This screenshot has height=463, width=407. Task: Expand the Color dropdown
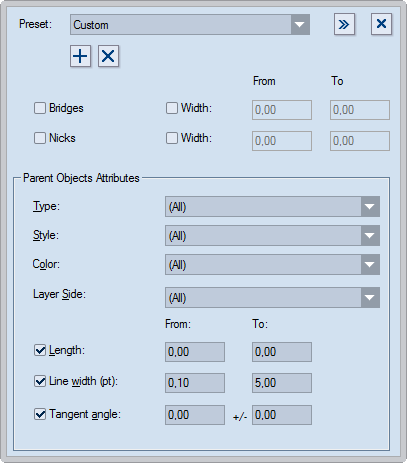pyautogui.click(x=272, y=265)
